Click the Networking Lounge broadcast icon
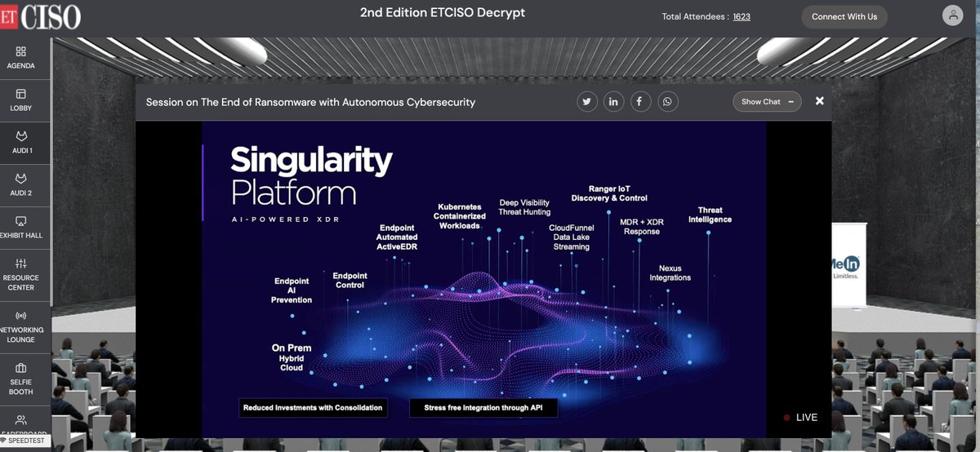This screenshot has height=452, width=980. [x=21, y=315]
